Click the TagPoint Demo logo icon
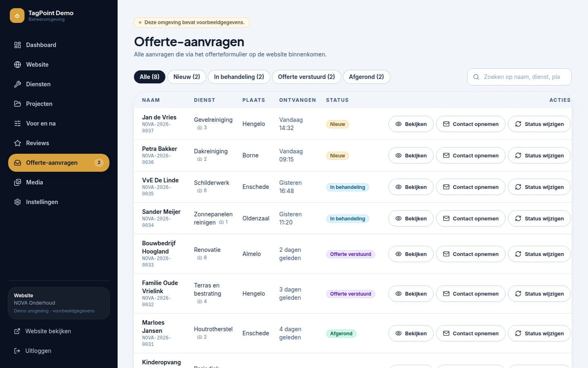The image size is (588, 368). pos(17,16)
